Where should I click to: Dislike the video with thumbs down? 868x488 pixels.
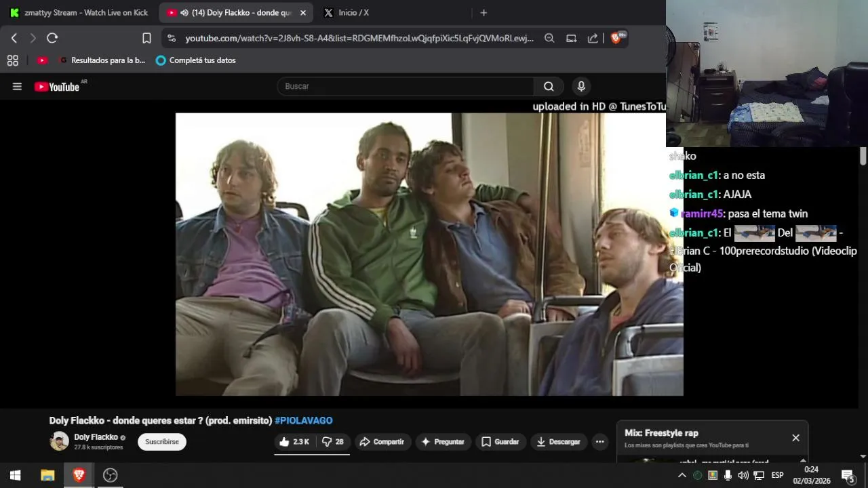(332, 442)
